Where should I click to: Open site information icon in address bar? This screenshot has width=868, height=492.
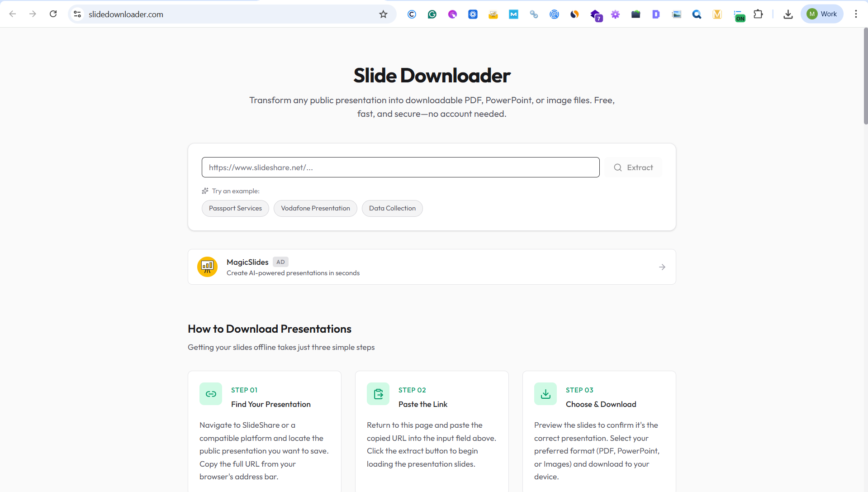78,14
